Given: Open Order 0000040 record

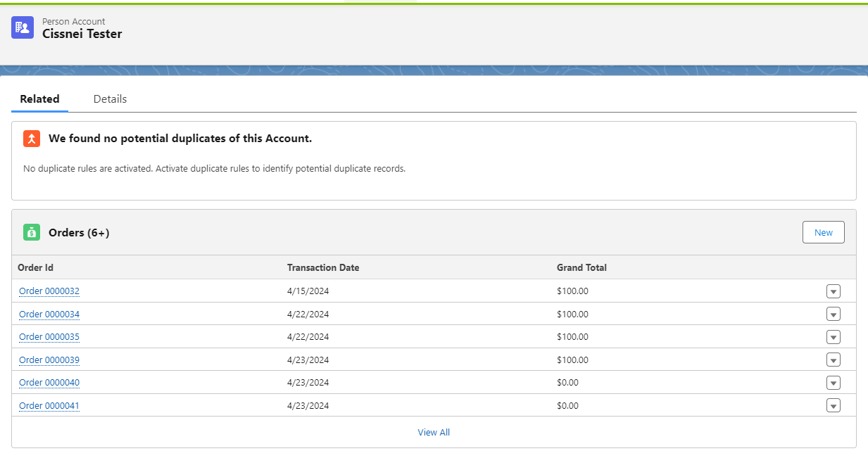Looking at the screenshot, I should [49, 383].
